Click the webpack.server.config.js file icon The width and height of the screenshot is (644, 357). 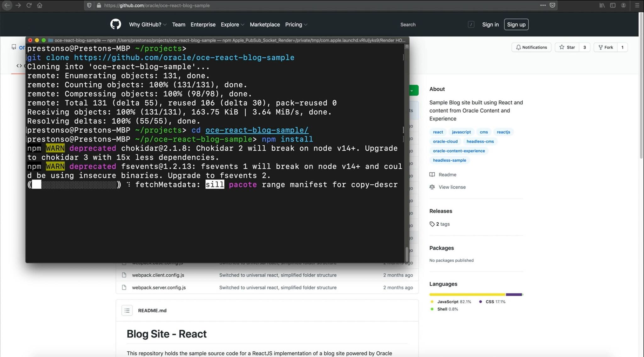124,287
